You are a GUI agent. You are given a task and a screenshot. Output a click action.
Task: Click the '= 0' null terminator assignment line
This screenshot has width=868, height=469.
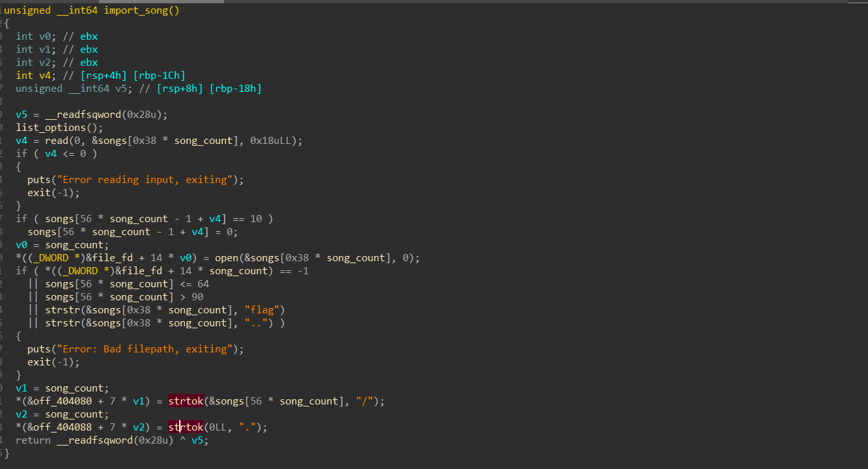tap(132, 232)
